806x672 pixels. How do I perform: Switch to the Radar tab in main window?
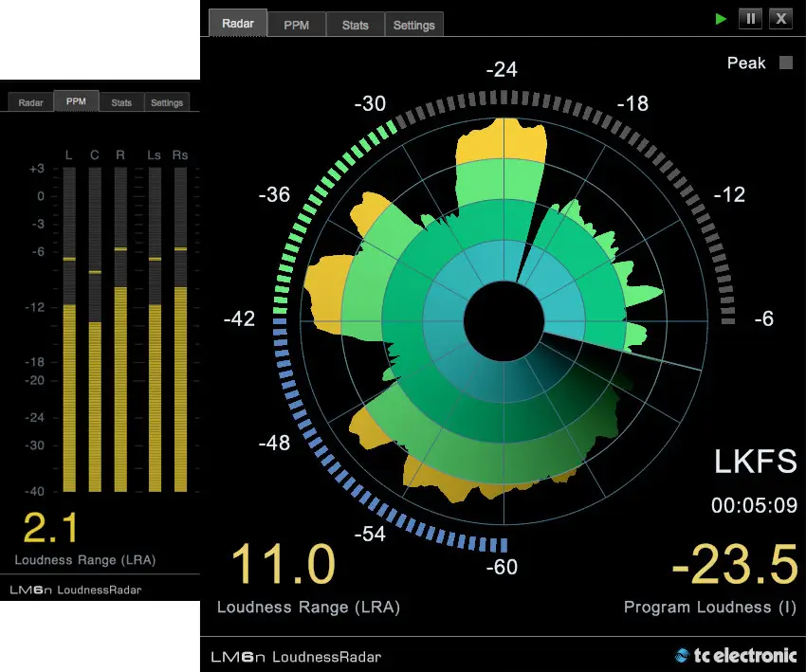[238, 23]
